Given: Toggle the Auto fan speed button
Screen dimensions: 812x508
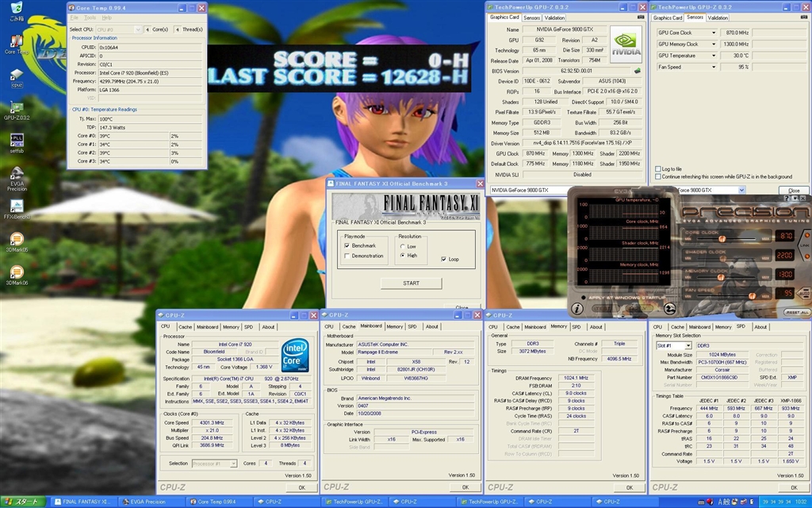Looking at the screenshot, I should coord(804,293).
